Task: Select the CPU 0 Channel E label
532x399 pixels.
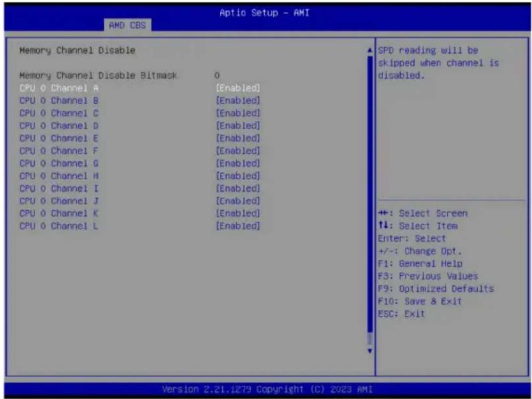Action: (59, 138)
